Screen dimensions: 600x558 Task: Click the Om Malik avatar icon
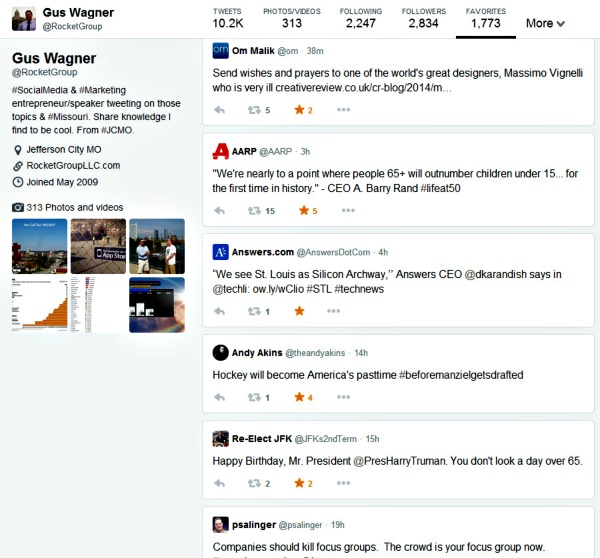tap(220, 51)
